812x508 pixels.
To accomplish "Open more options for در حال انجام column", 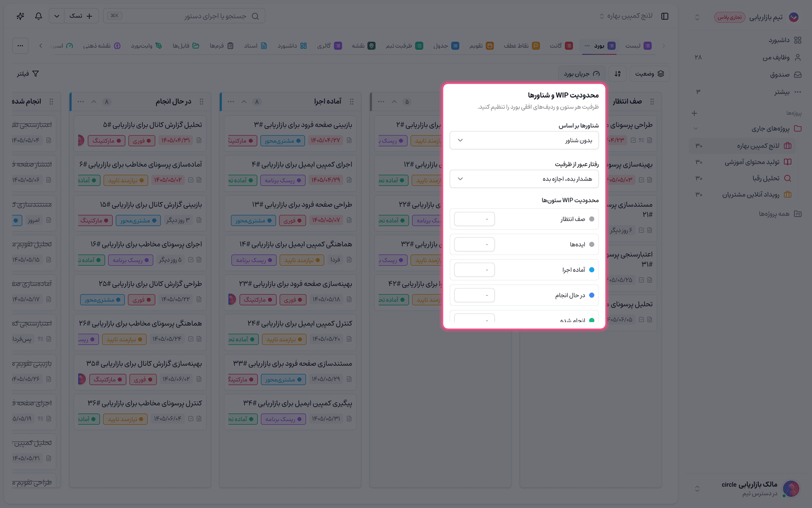I will pyautogui.click(x=81, y=102).
